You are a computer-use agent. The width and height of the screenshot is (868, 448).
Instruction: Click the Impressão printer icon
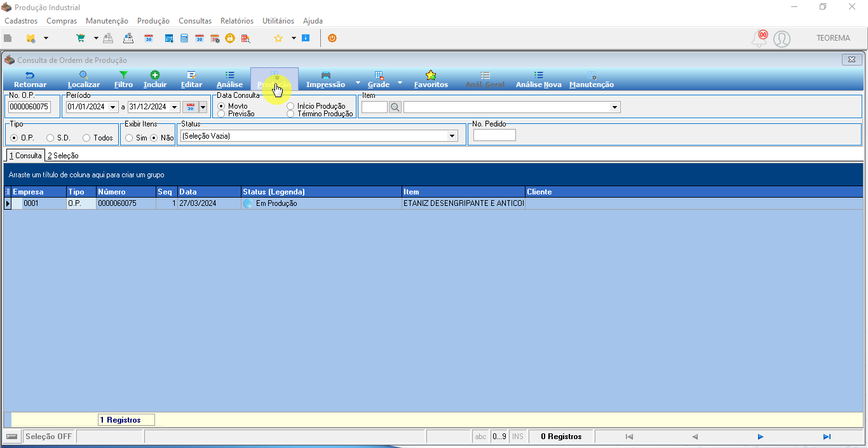pos(325,75)
